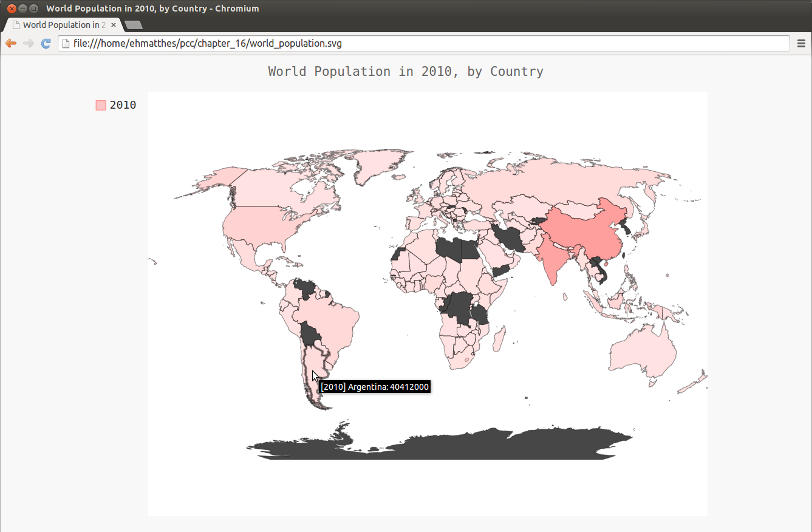
Task: Close the World Population tab
Action: (114, 25)
